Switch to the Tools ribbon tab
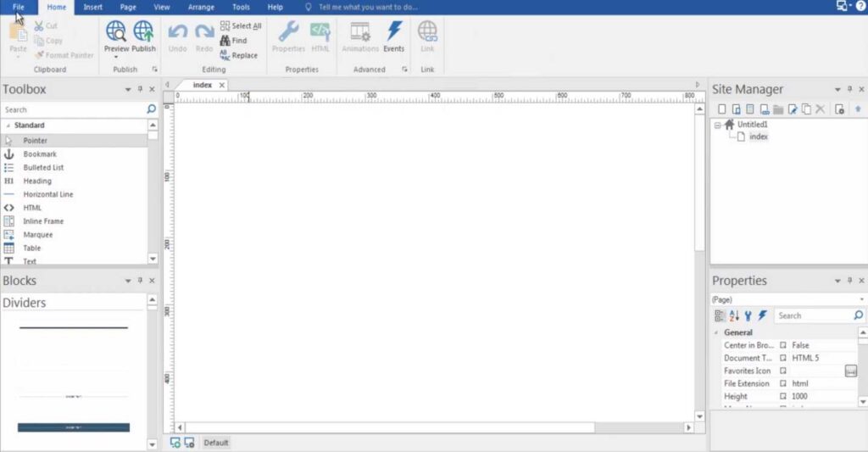 click(241, 7)
